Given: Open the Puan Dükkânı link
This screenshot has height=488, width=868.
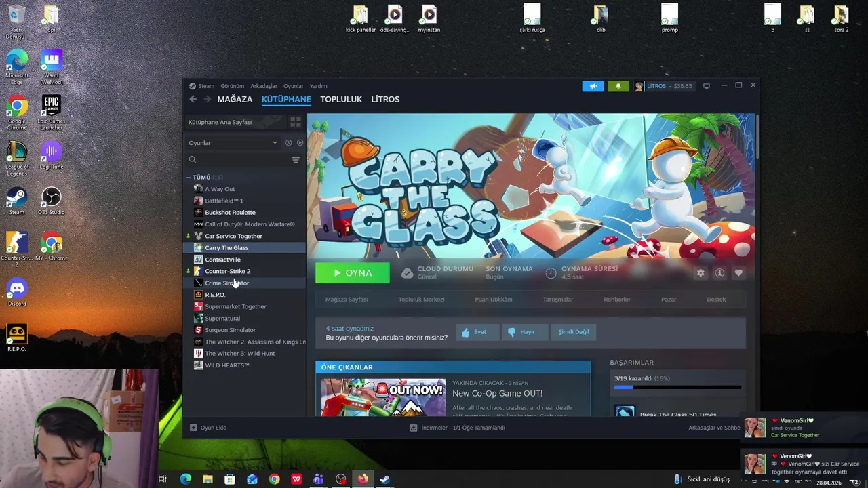Looking at the screenshot, I should point(494,300).
